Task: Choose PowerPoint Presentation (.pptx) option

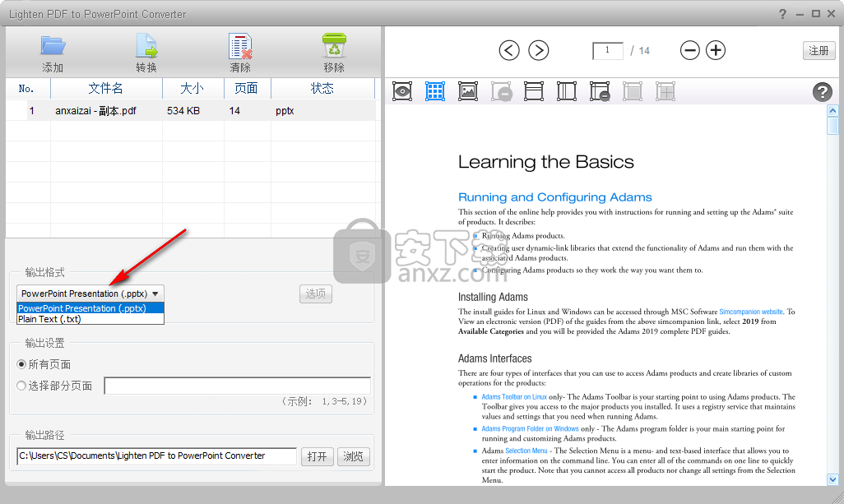Action: 90,308
